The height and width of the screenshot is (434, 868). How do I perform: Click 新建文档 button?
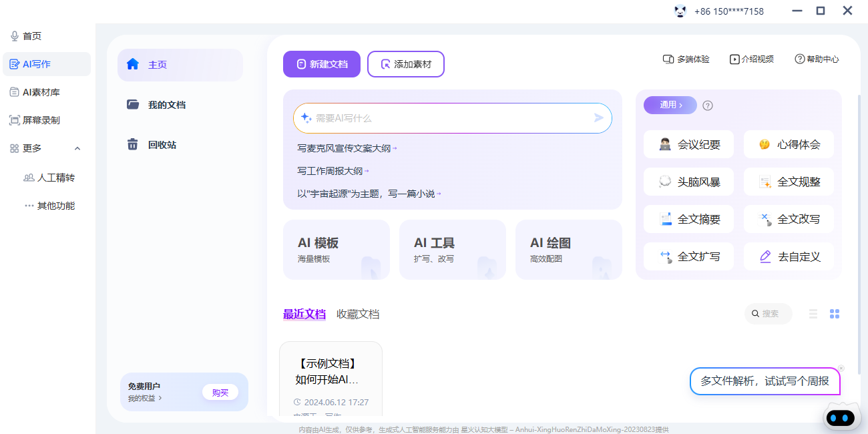(322, 64)
